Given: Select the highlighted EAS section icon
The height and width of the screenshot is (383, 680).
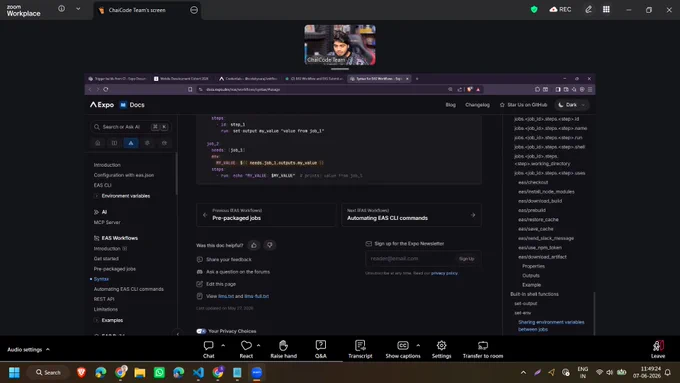Looking at the screenshot, I should click(131, 143).
